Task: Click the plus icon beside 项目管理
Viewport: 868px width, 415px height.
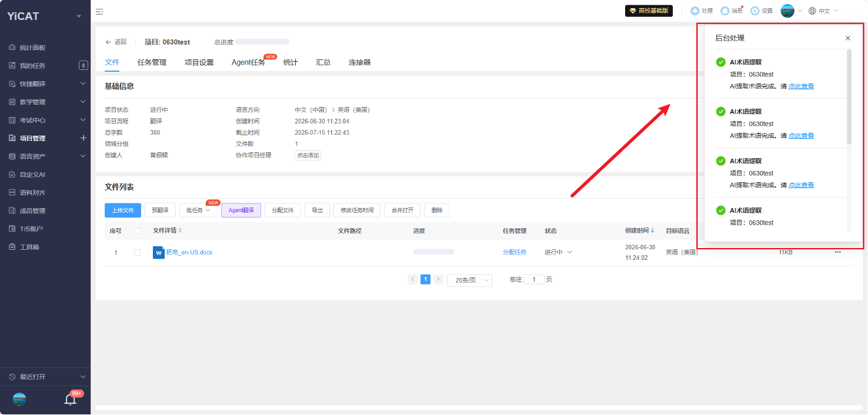Action: point(83,138)
